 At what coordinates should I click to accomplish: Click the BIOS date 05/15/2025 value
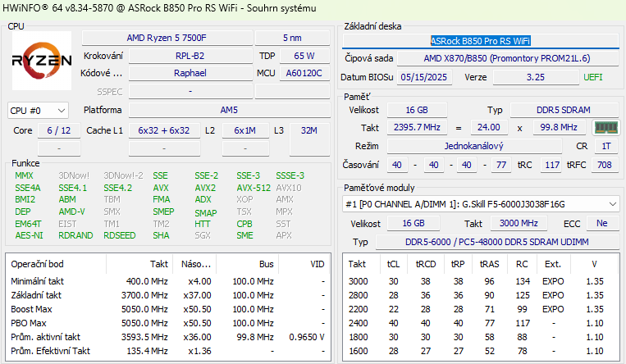click(x=424, y=77)
